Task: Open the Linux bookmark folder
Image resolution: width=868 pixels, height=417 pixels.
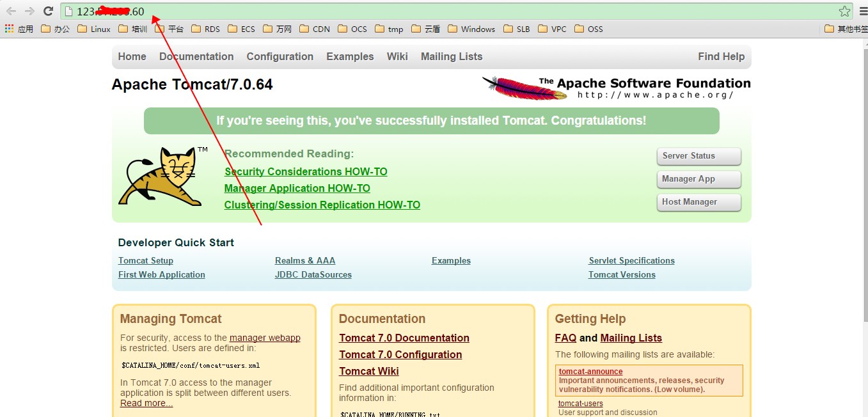Action: pos(93,29)
